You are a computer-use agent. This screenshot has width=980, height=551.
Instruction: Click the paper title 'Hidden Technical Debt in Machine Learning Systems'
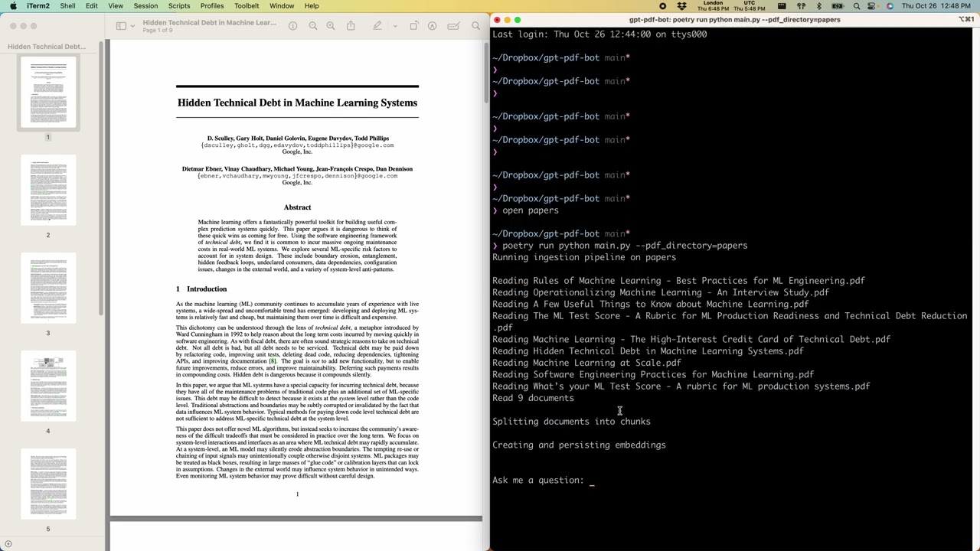[x=297, y=103]
